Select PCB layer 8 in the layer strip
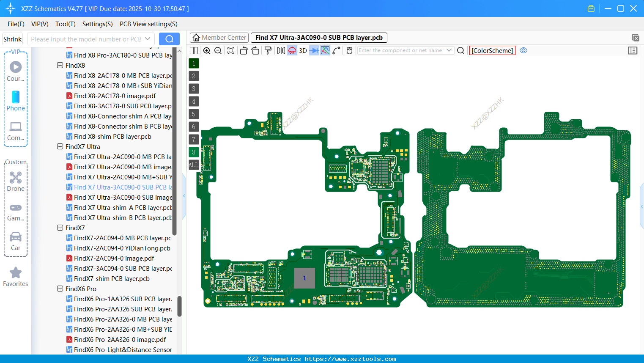The height and width of the screenshot is (363, 644). coord(193,152)
